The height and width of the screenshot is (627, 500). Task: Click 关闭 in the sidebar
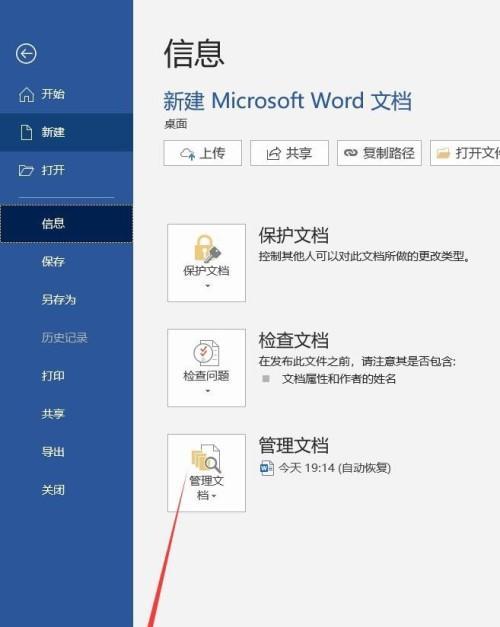(66, 490)
